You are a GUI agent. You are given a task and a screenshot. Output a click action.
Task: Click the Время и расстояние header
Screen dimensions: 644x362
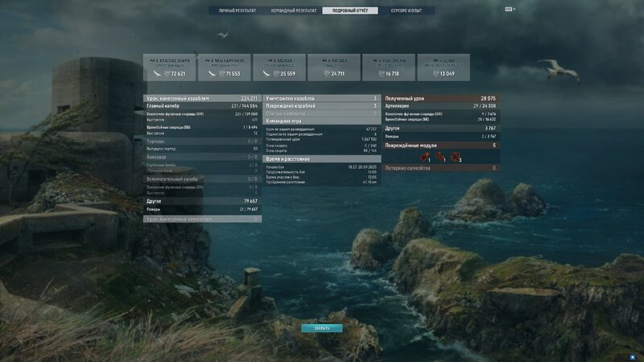pyautogui.click(x=321, y=158)
